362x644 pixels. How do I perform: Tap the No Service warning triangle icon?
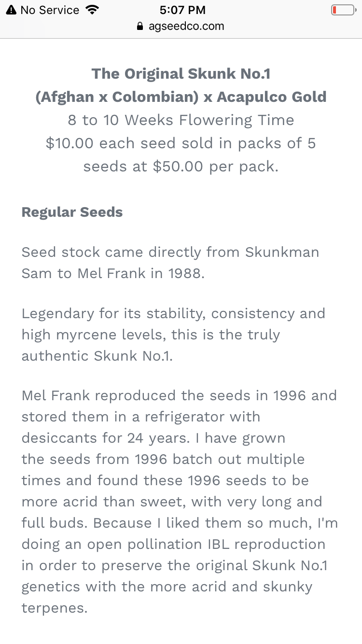(x=11, y=10)
